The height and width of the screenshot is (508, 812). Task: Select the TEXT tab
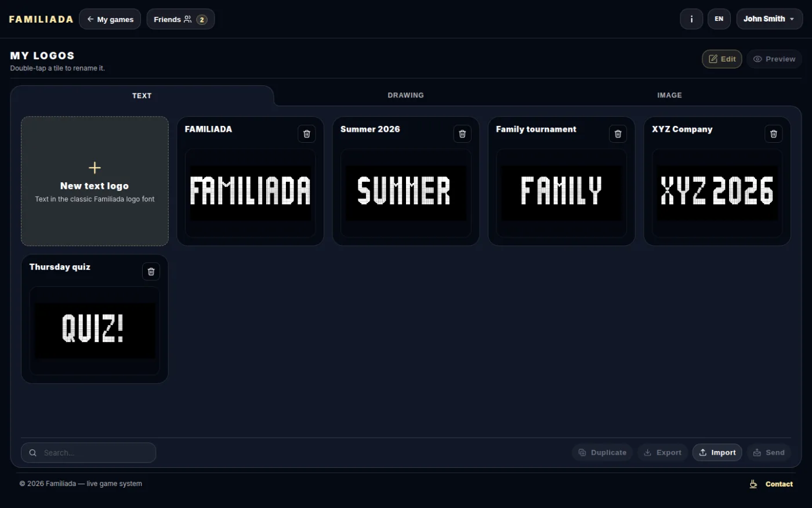click(142, 95)
